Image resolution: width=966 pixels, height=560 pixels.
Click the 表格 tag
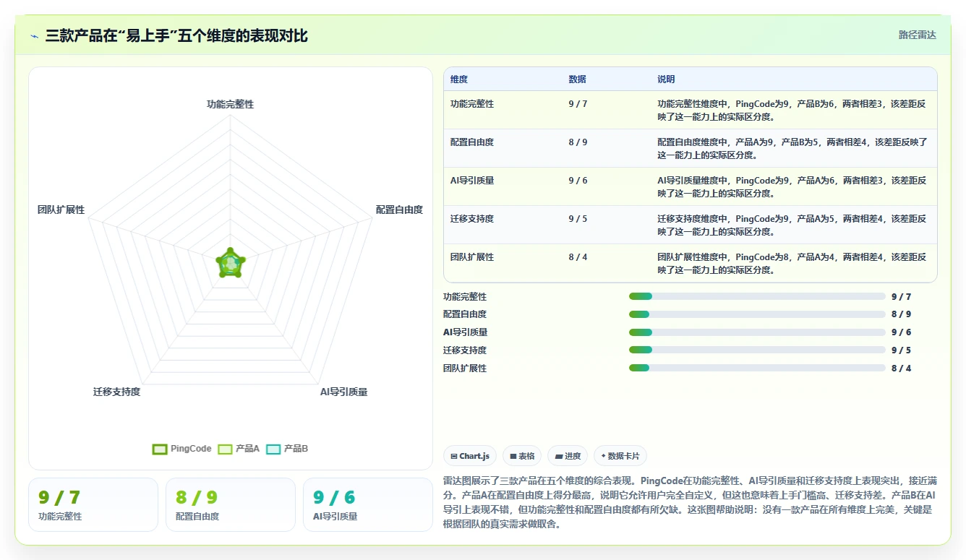click(522, 456)
